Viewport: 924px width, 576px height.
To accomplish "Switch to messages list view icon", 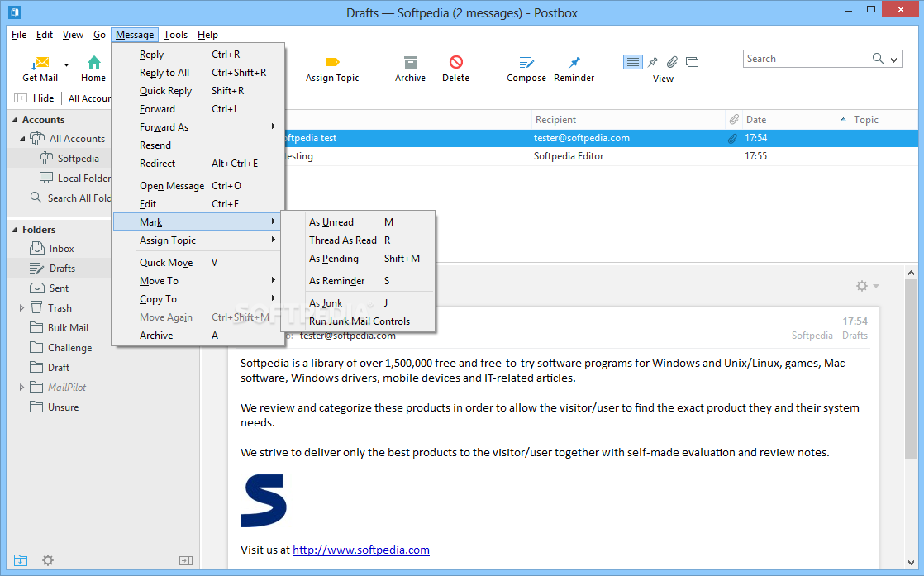I will 633,62.
